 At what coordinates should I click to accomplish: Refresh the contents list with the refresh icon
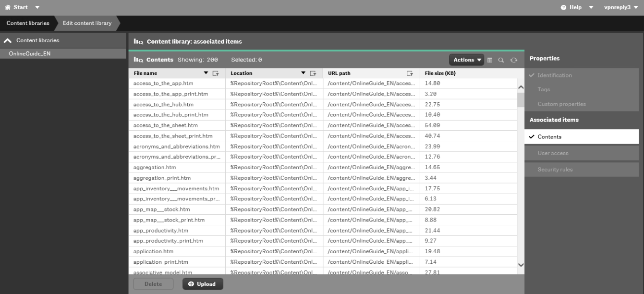[514, 61]
